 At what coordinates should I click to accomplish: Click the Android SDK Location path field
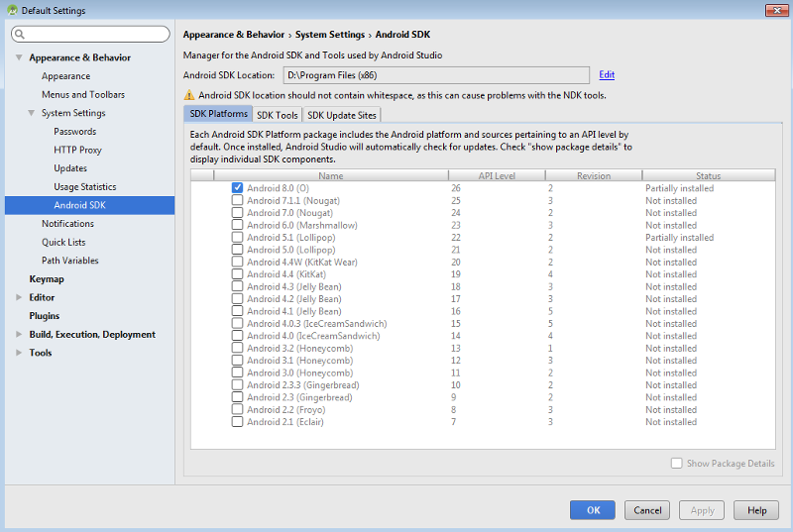(436, 75)
